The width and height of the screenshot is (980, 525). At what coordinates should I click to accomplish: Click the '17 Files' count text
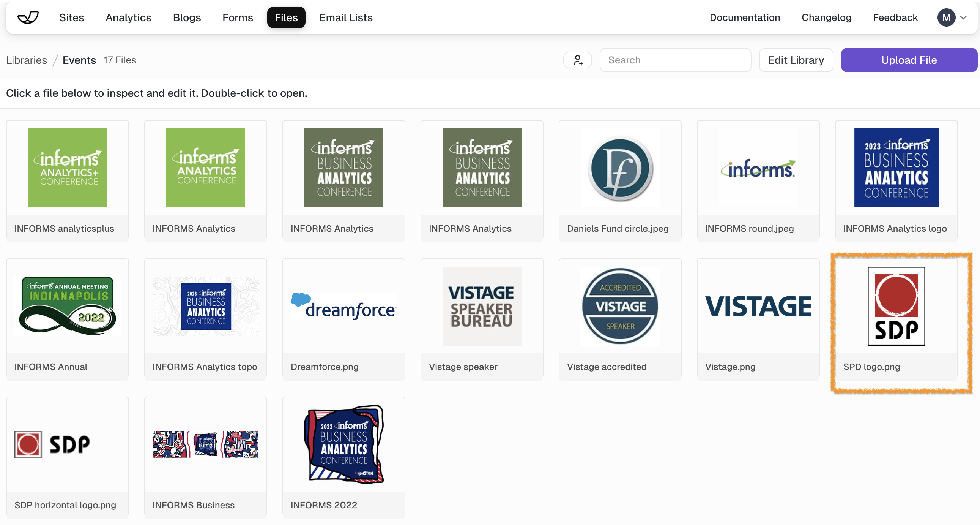[x=120, y=60]
